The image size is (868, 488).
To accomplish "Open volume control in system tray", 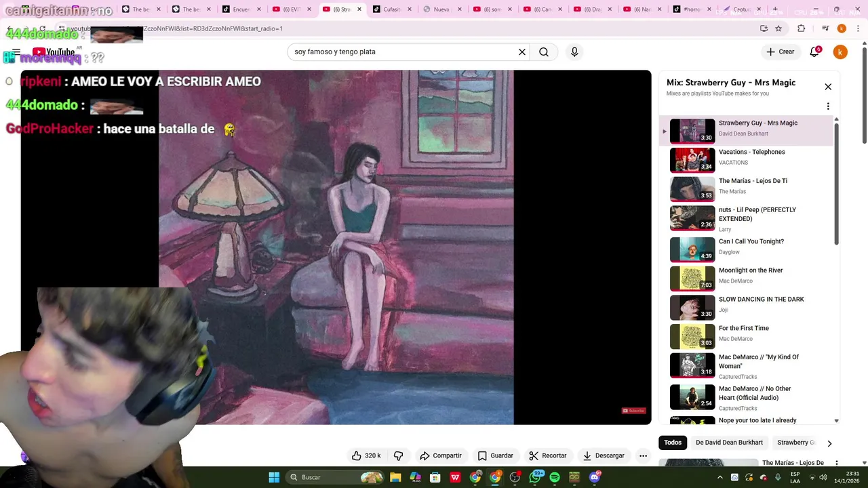I will (x=823, y=477).
